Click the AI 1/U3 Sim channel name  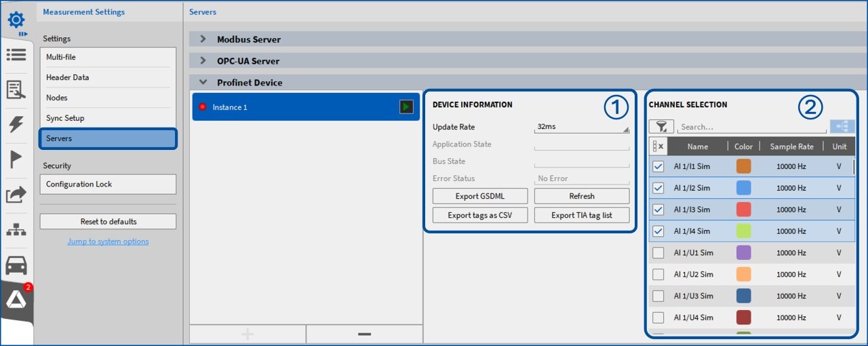click(693, 296)
